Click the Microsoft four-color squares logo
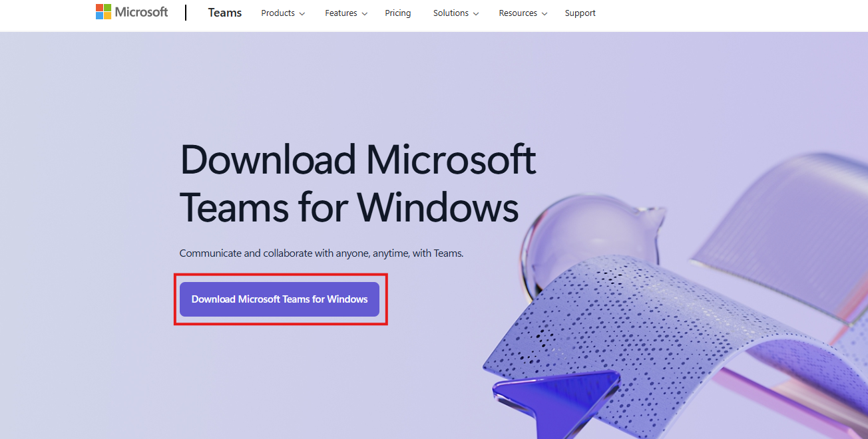 click(x=103, y=12)
